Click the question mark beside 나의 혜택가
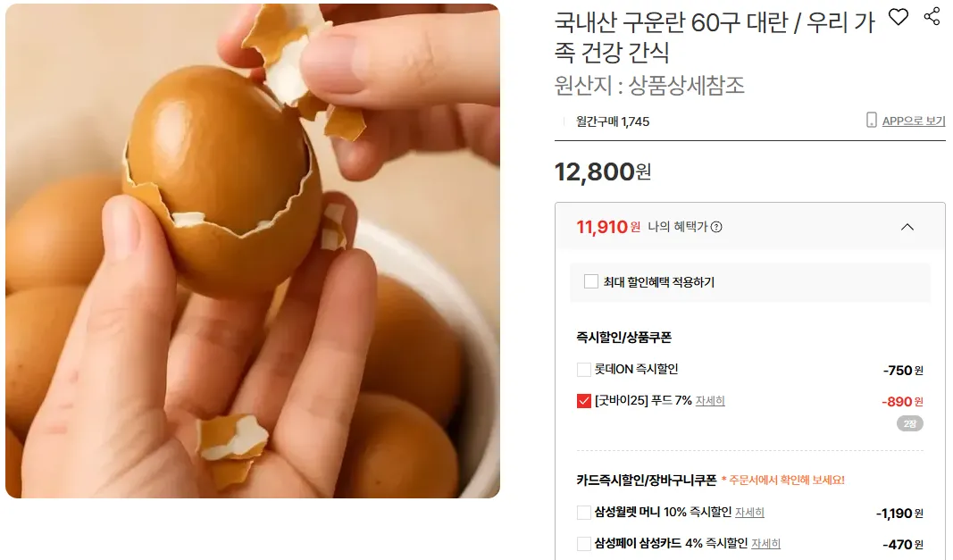 (x=716, y=227)
